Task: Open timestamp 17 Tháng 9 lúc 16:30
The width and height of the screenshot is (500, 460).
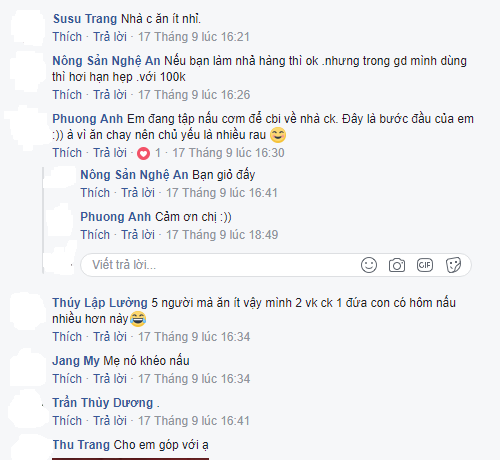Action: click(228, 153)
